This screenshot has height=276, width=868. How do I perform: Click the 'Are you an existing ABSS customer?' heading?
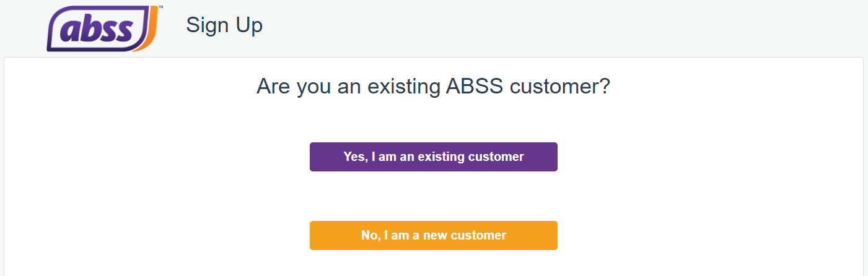pos(434,87)
